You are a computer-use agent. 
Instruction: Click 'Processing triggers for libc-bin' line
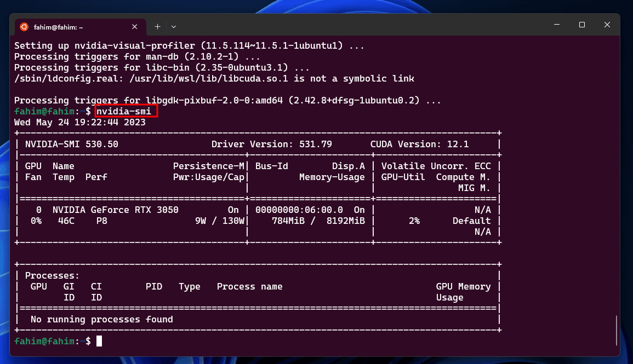(162, 67)
